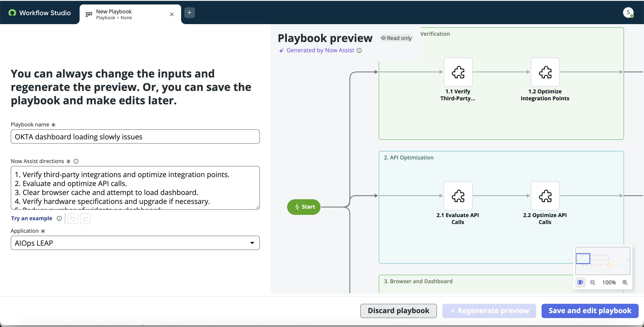Toggle the minimap visibility button
644x327 pixels.
pyautogui.click(x=580, y=282)
